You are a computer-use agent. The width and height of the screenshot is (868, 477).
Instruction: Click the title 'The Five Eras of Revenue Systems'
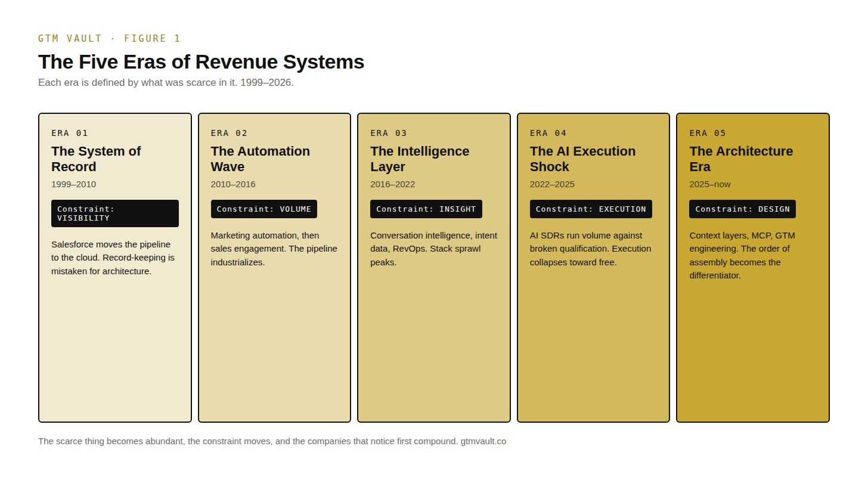tap(201, 62)
